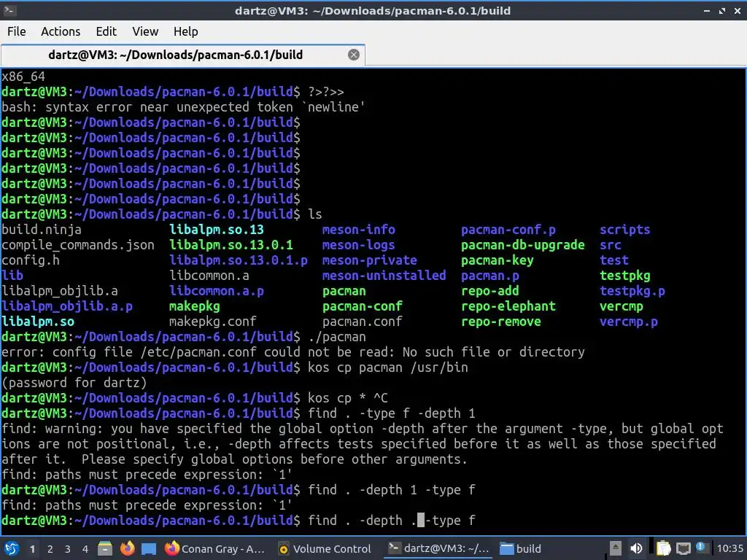The image size is (747, 560).
Task: Switch to Volume Control window
Action: click(x=325, y=548)
